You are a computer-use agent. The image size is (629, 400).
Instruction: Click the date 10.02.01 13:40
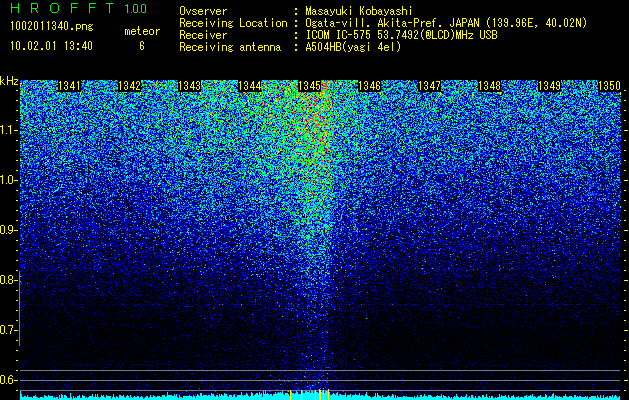click(x=51, y=46)
